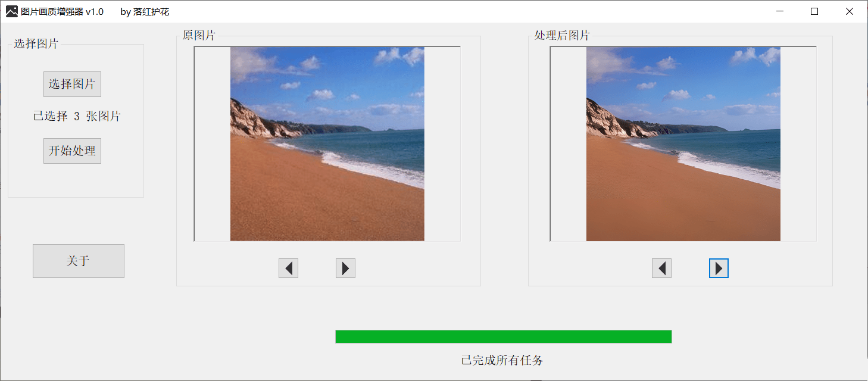This screenshot has height=381, width=868.
Task: Click the 已选择 3 张图片 label
Action: coord(77,116)
